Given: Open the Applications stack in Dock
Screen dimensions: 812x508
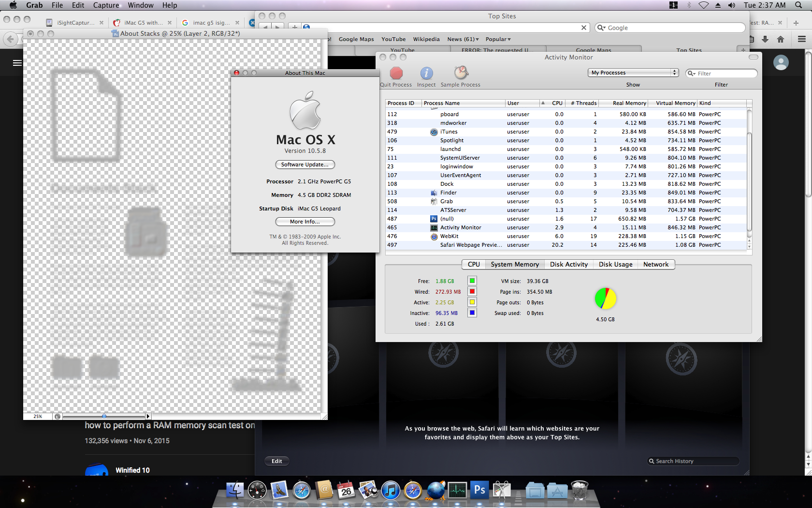Looking at the screenshot, I should point(557,491).
